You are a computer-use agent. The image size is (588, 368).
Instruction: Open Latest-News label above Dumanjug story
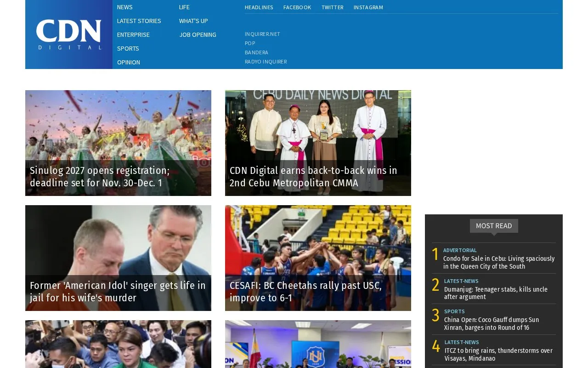click(x=461, y=281)
